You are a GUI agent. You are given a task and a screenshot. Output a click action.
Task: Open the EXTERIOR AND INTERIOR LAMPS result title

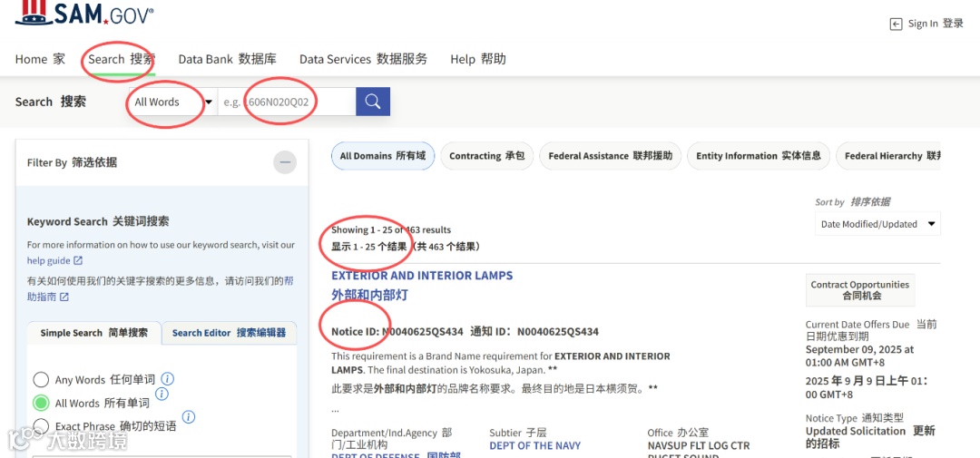point(422,276)
